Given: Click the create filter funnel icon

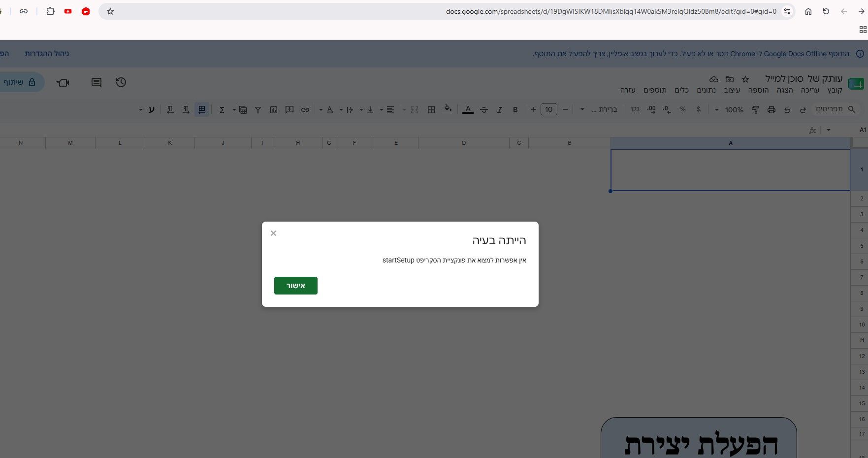Looking at the screenshot, I should coord(258,110).
